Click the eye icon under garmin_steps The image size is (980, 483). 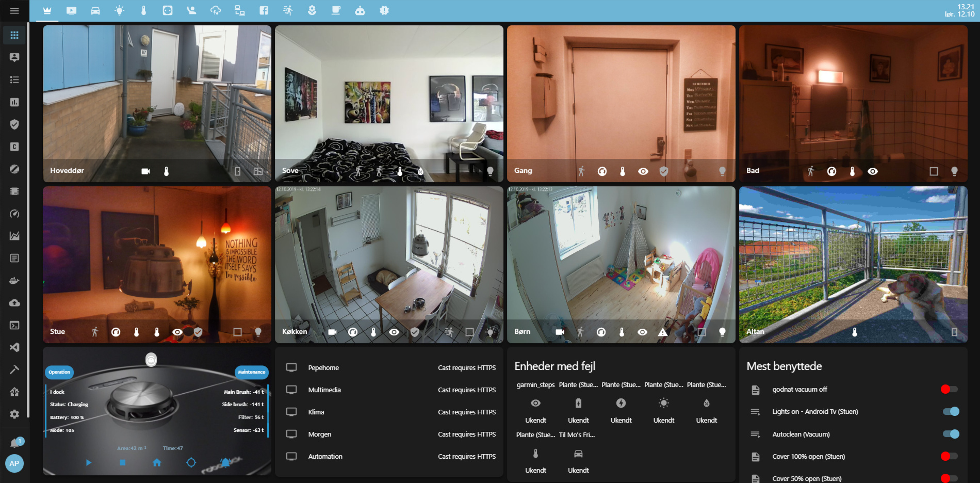pyautogui.click(x=535, y=403)
